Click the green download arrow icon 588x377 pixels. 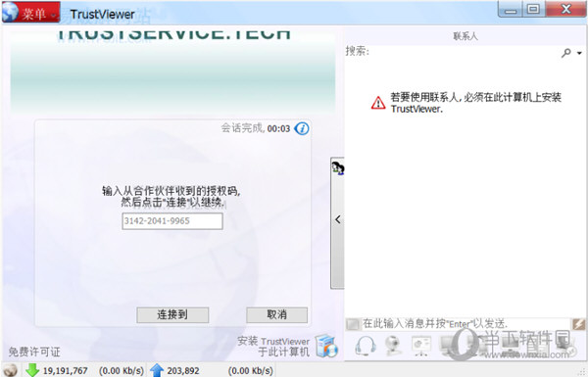click(32, 370)
